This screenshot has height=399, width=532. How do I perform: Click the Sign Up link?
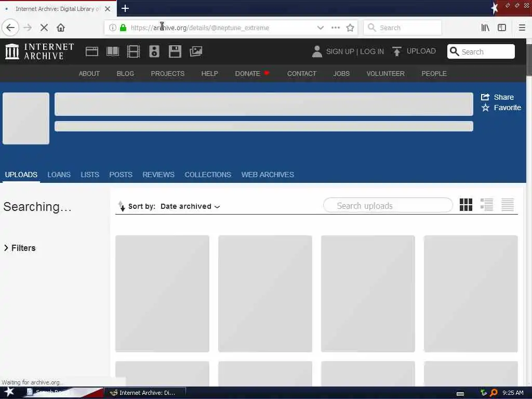[340, 51]
